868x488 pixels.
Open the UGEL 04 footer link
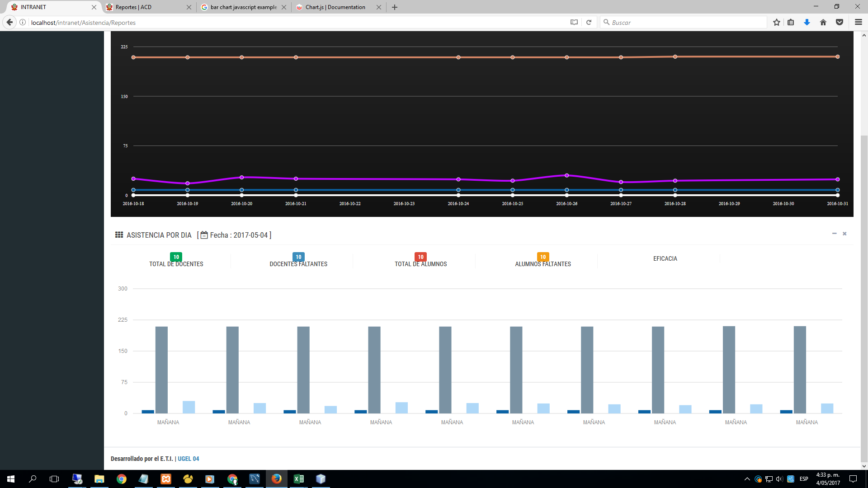(x=188, y=459)
